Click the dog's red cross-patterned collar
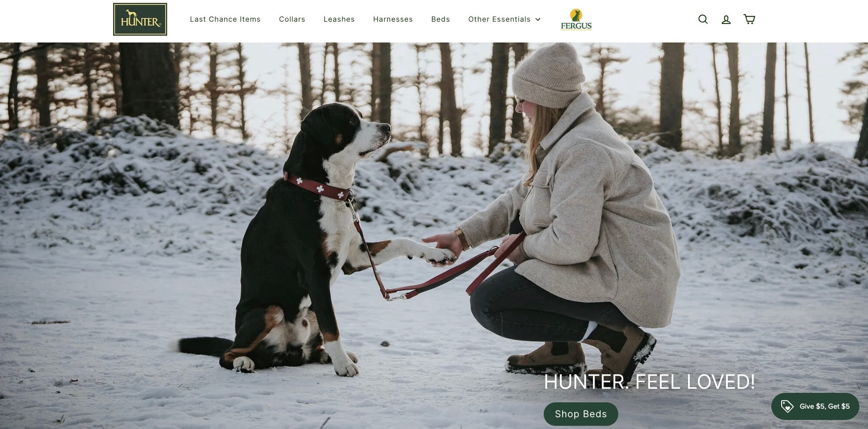 [x=318, y=186]
